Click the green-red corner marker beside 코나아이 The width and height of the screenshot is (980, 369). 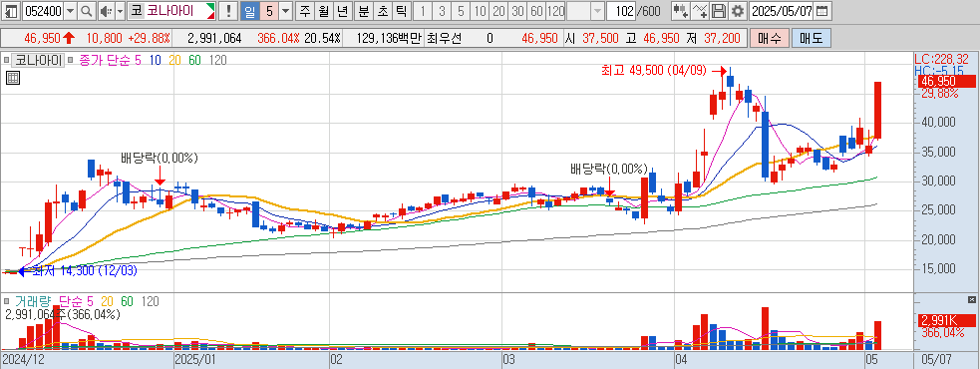(210, 11)
